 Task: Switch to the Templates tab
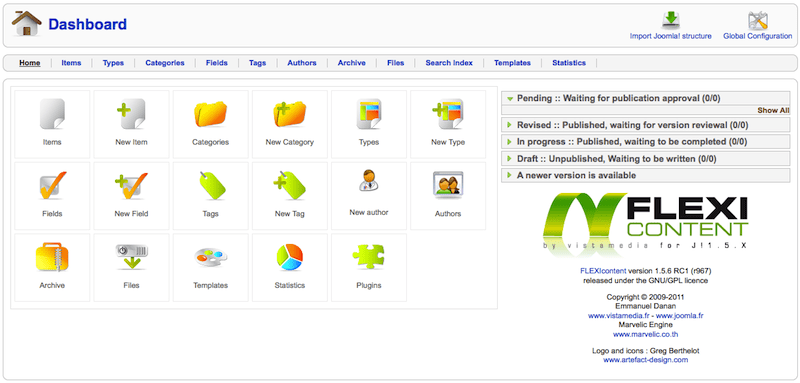512,63
